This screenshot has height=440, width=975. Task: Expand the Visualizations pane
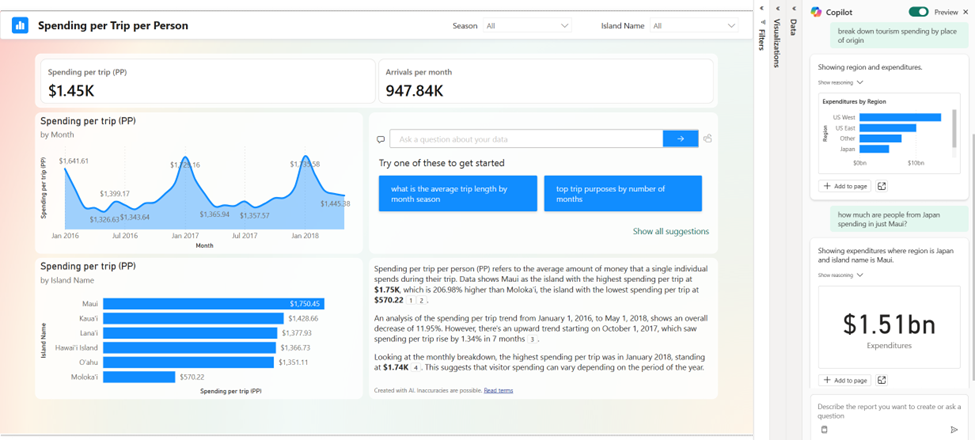tap(777, 7)
